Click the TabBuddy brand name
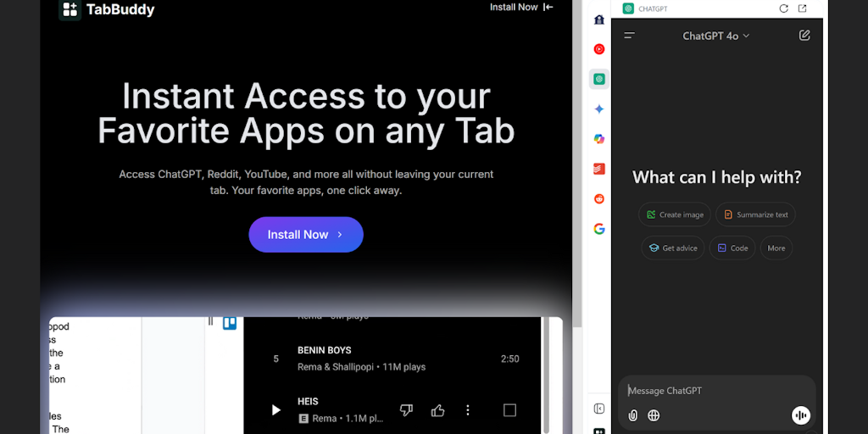868x434 pixels. click(120, 9)
